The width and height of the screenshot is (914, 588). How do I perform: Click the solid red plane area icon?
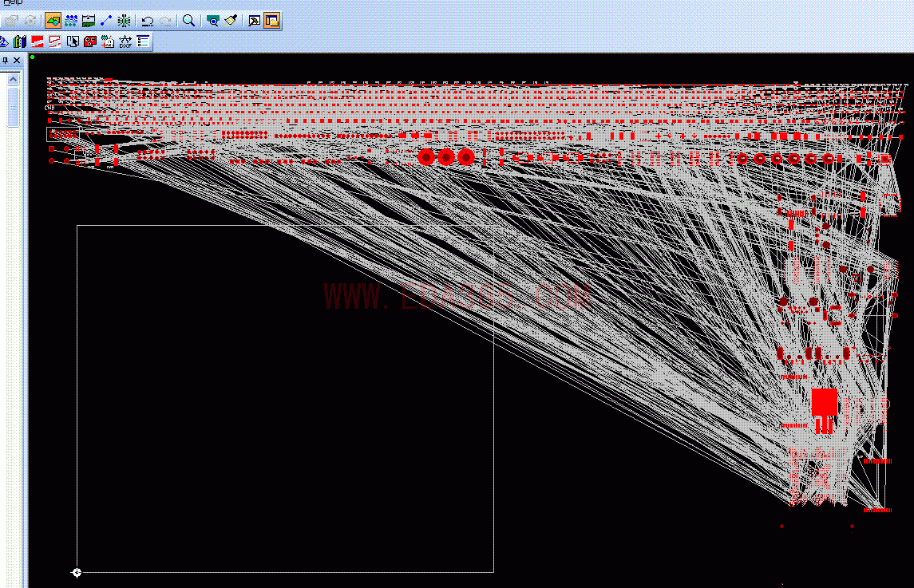coord(38,41)
